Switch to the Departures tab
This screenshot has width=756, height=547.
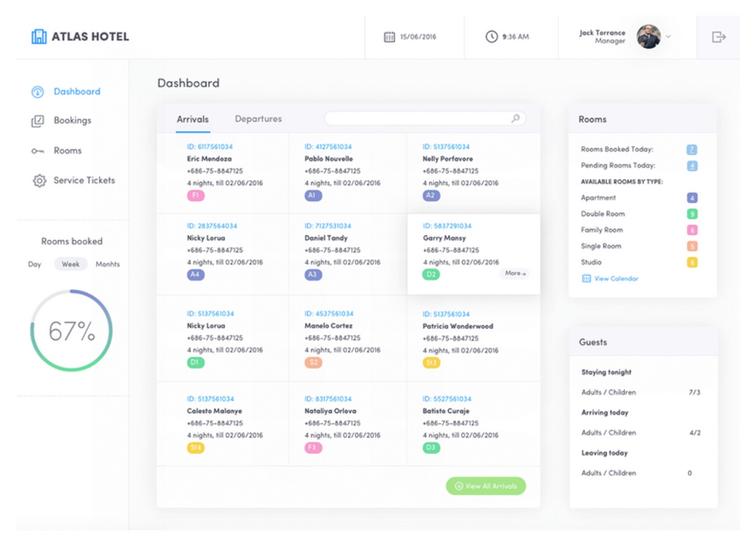[x=258, y=119]
